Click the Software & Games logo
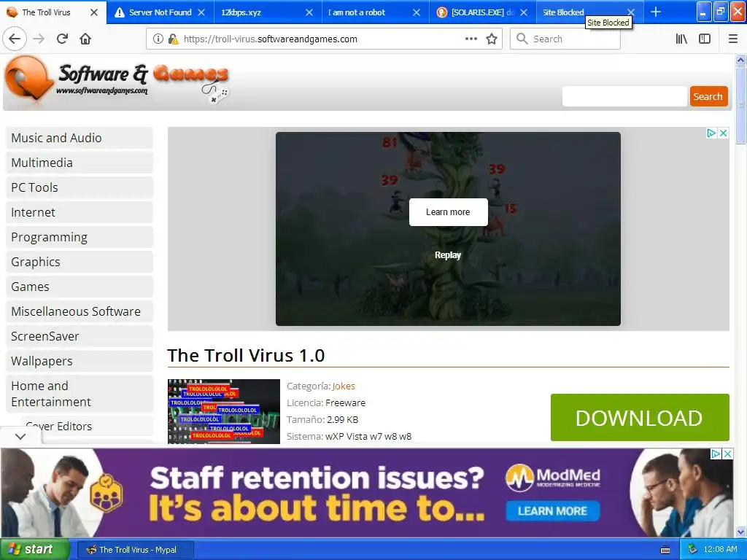 pyautogui.click(x=117, y=80)
